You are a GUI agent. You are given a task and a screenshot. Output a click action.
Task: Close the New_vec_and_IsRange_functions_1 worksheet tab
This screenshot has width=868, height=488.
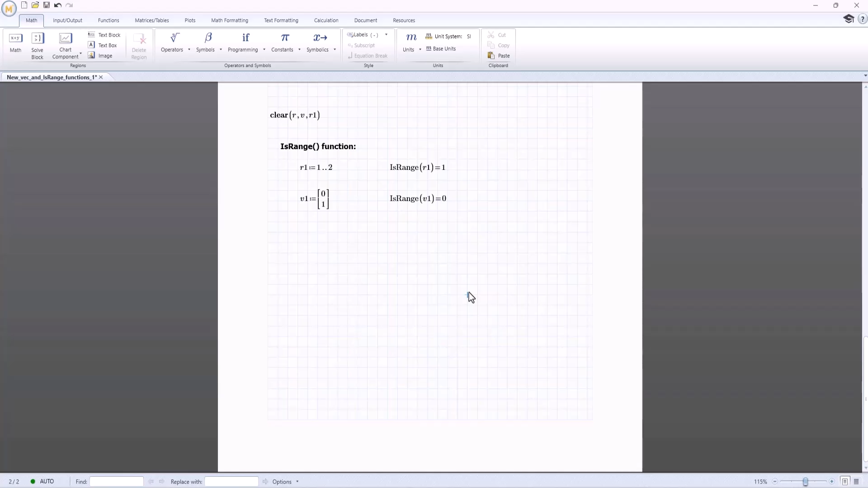click(101, 77)
